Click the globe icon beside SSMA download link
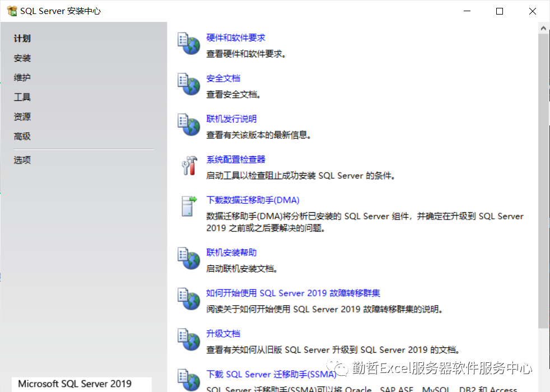 [x=189, y=380]
